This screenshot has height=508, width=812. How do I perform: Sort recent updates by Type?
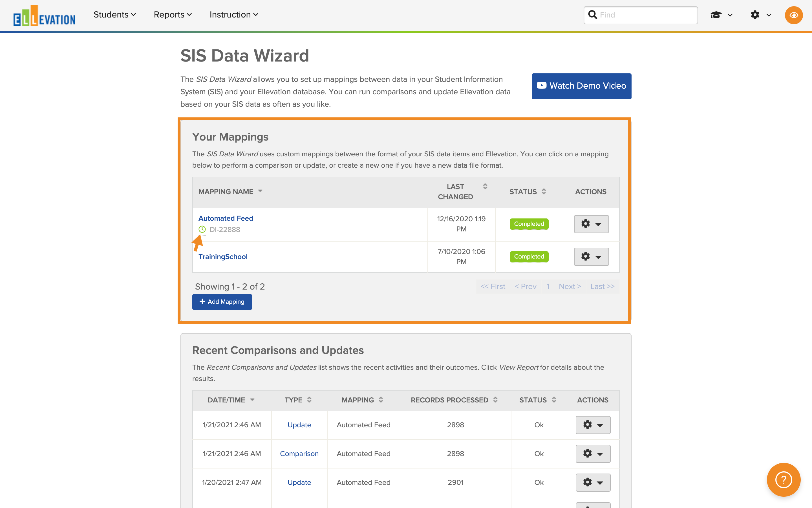(x=298, y=400)
